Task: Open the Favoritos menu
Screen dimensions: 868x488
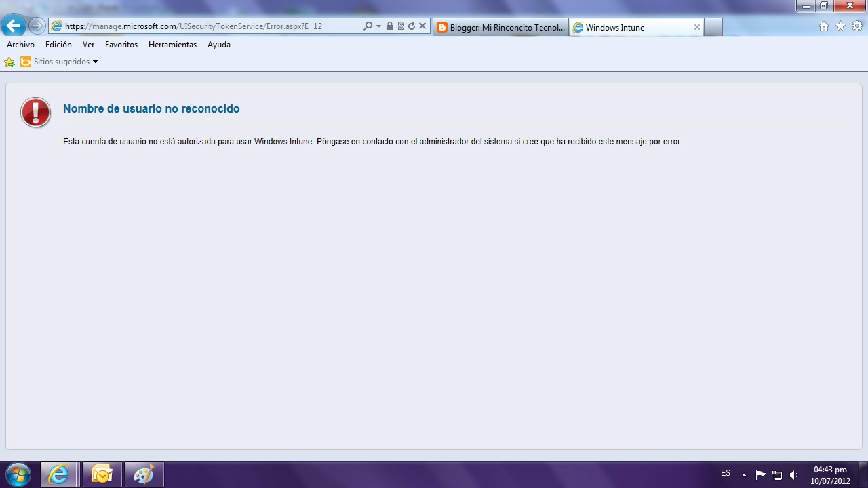Action: point(121,45)
